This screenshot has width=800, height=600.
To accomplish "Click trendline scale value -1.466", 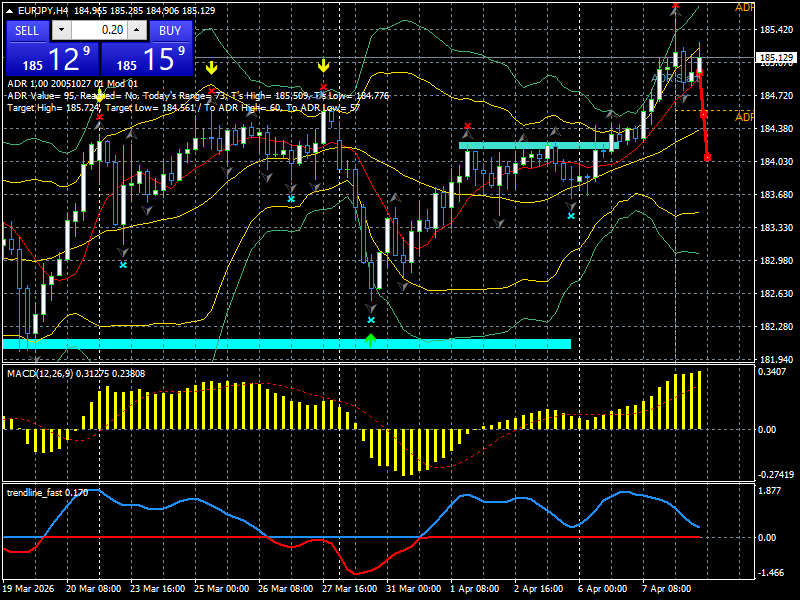I will (x=770, y=572).
